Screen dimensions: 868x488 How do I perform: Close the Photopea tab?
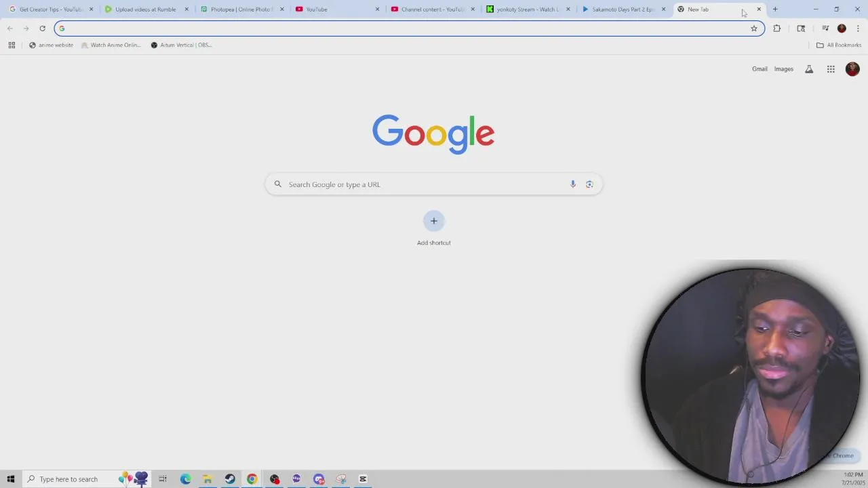coord(282,9)
